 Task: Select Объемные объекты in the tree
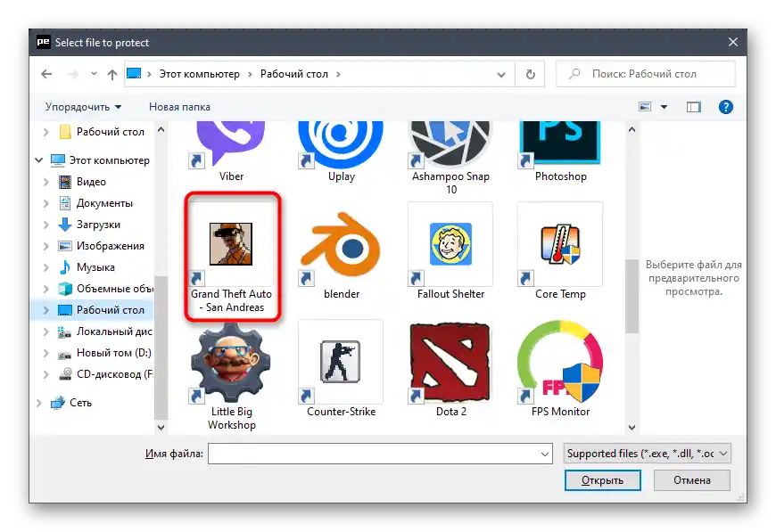(x=105, y=289)
